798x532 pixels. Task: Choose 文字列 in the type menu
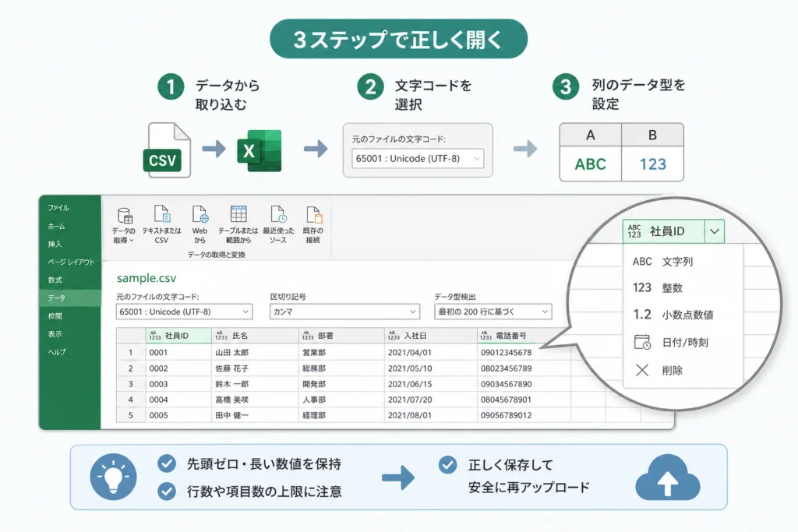pos(683,262)
